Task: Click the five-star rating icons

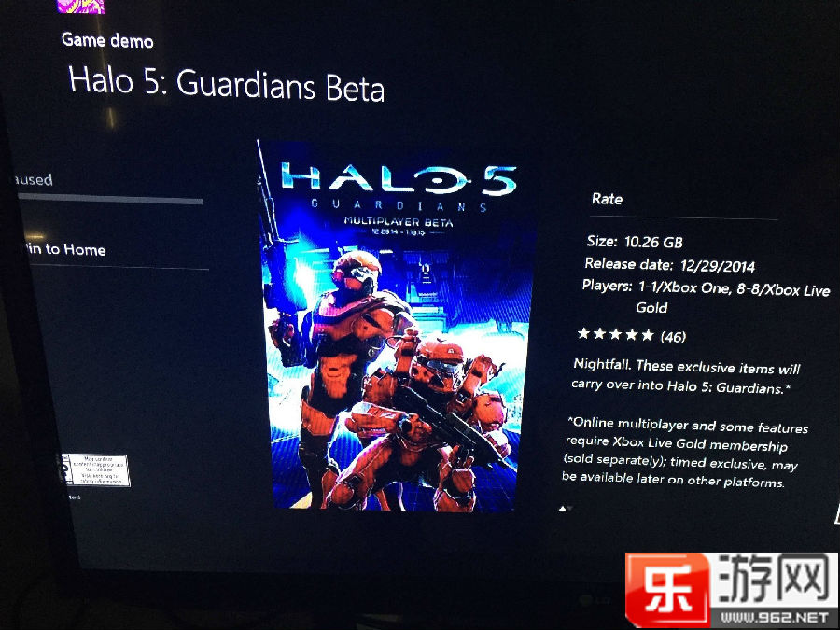Action: click(616, 334)
